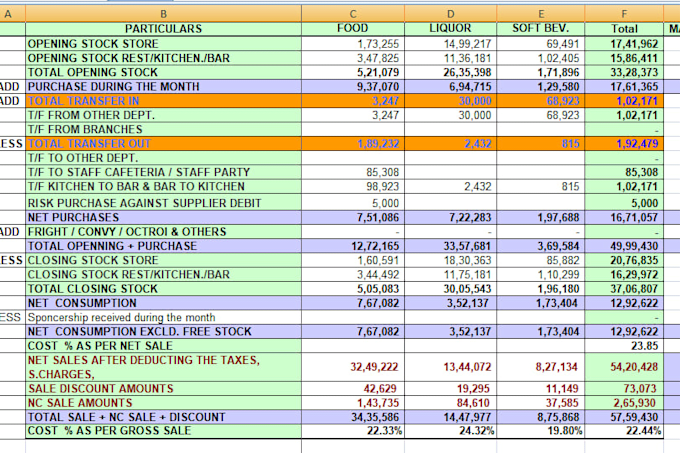Select soft bev. gross cost percent 19.80%
680x453 pixels.
[x=541, y=431]
